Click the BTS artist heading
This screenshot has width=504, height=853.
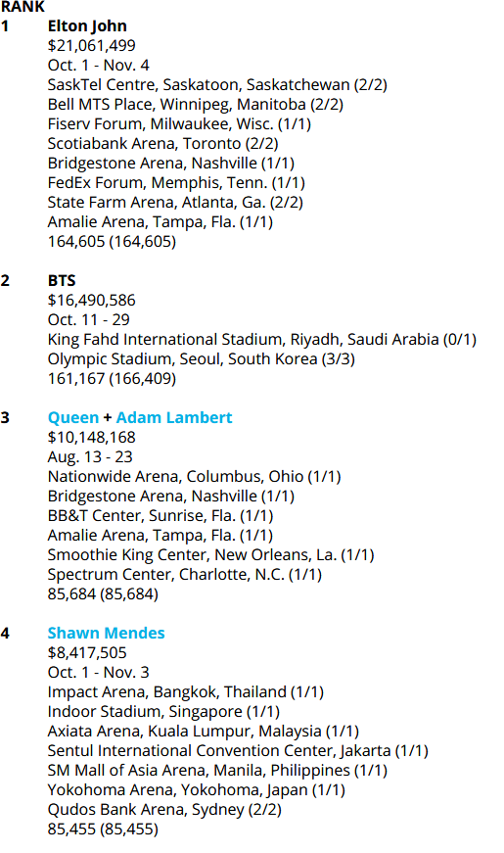coord(62,281)
